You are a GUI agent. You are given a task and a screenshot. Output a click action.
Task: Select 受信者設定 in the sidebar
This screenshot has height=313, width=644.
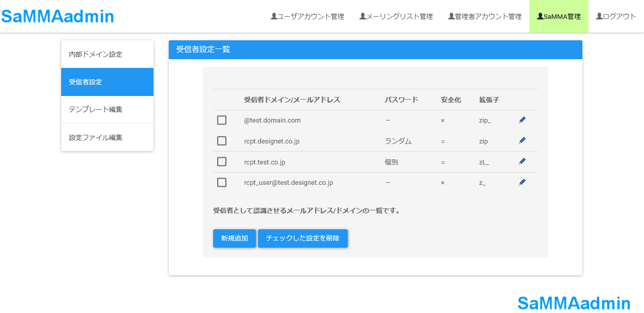107,82
